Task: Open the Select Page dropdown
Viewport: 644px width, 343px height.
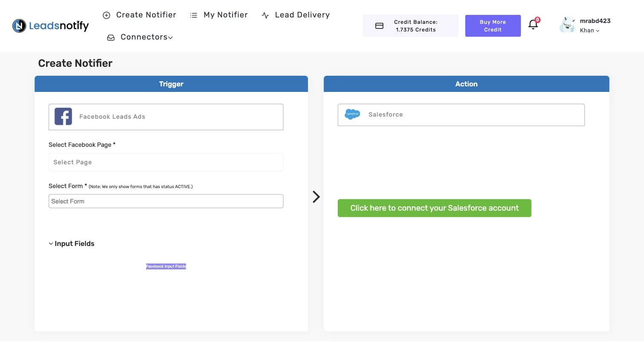Action: coord(166,162)
